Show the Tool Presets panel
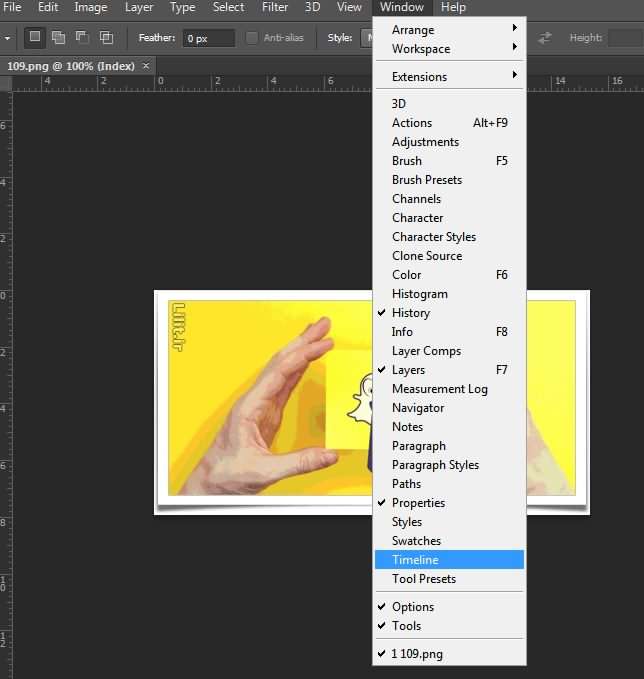 click(x=450, y=579)
